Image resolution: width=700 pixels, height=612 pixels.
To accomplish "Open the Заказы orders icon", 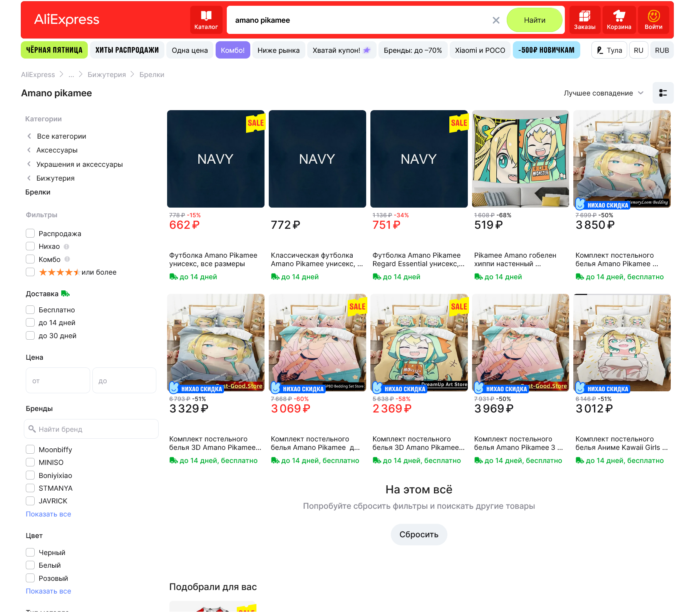I will coord(584,20).
